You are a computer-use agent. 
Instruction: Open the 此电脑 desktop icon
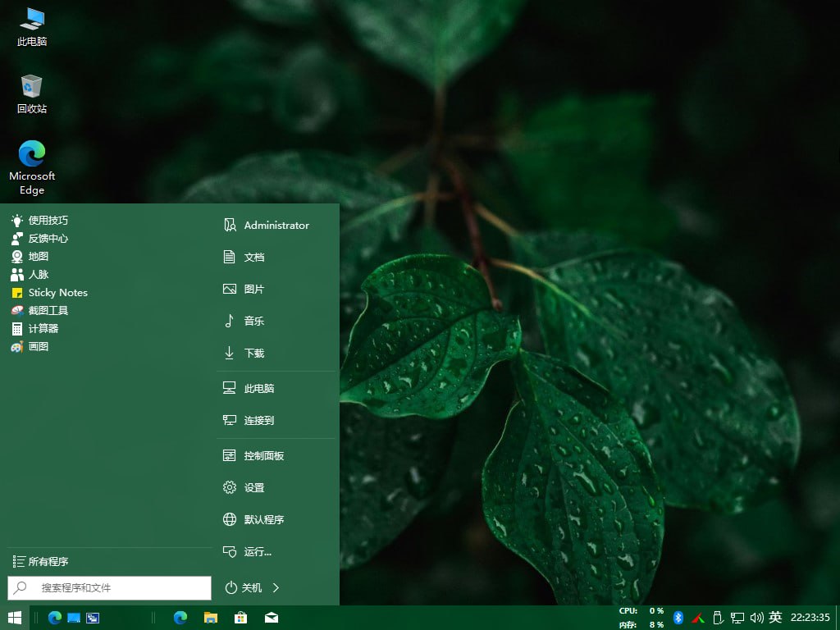[x=32, y=27]
